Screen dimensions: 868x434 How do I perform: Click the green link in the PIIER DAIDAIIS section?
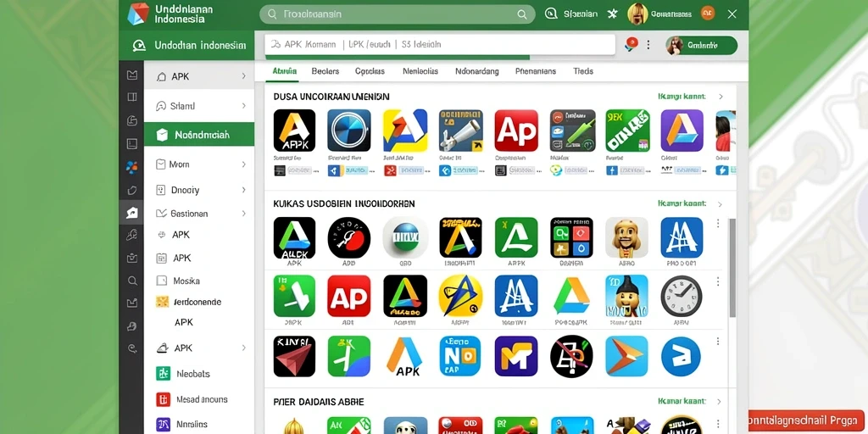tap(682, 401)
